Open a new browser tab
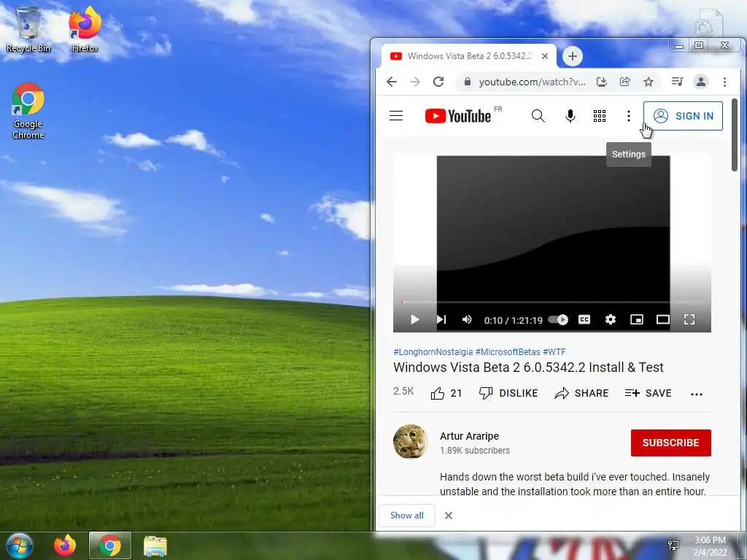 click(572, 56)
